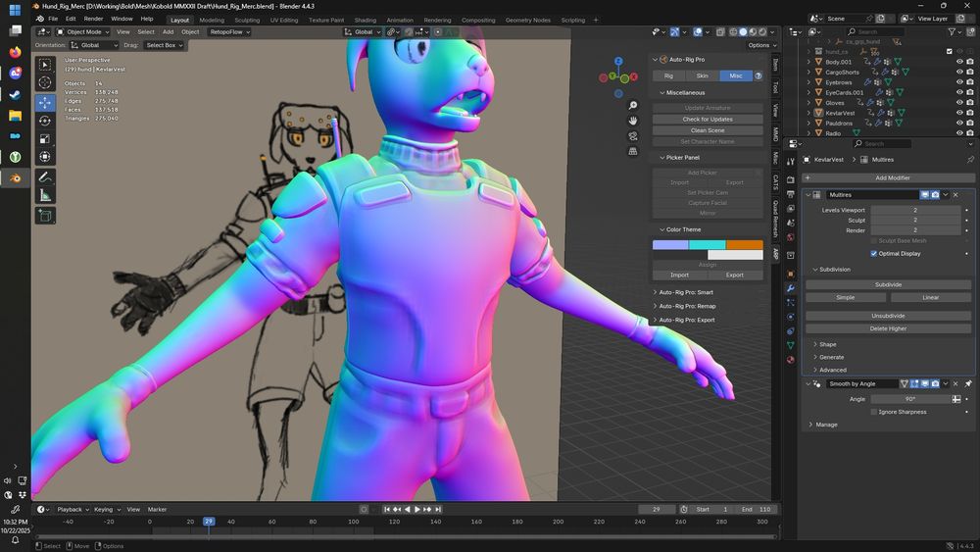Enable the Ignore Sharpness checkbox
Image resolution: width=980 pixels, height=552 pixels.
pos(874,412)
